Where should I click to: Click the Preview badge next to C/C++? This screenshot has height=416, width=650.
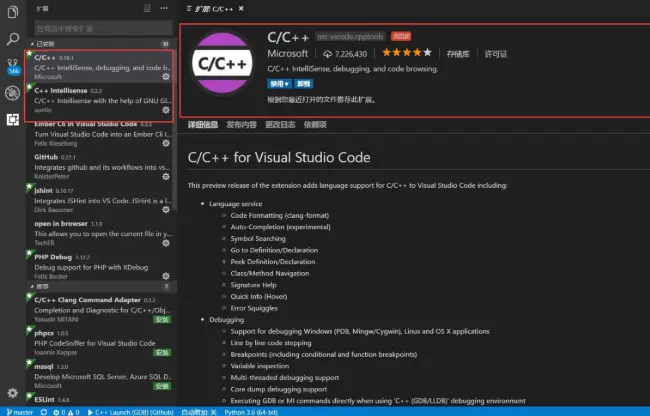(x=401, y=36)
